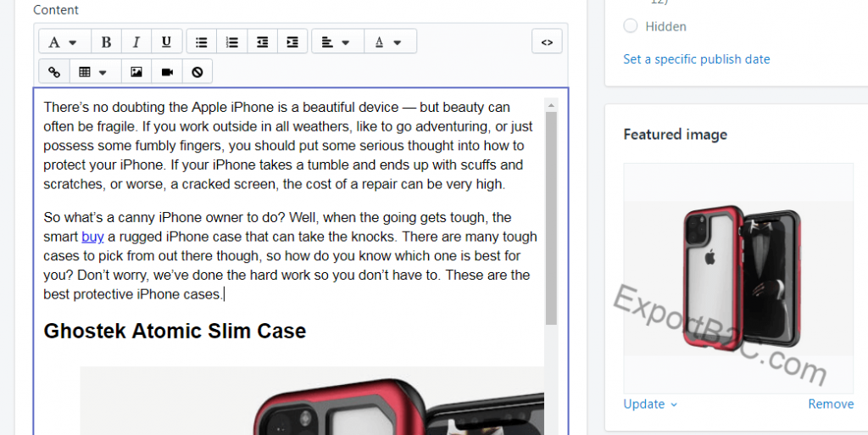Select the Hidden visibility option
The width and height of the screenshot is (868, 435).
click(631, 26)
